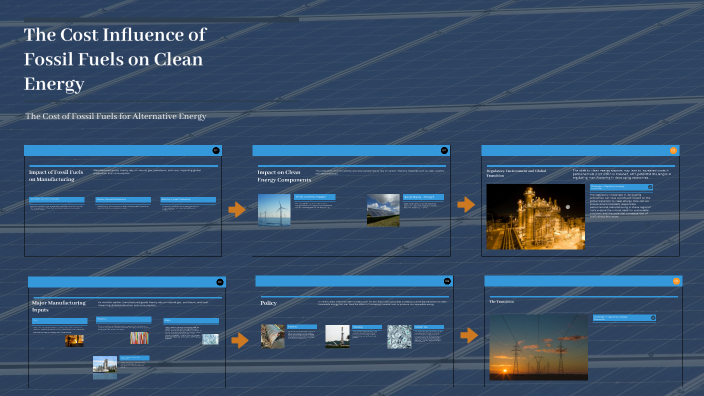Screen dimensions: 704x396
Task: Select the 'Policy' heading
Action: pyautogui.click(x=268, y=303)
